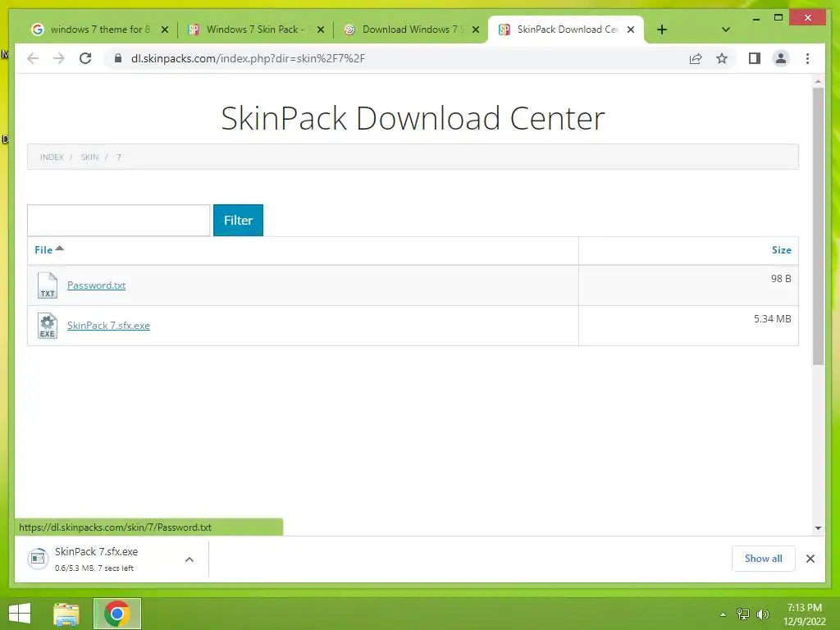Bookmark this page with the star
This screenshot has height=630, width=840.
tap(722, 58)
